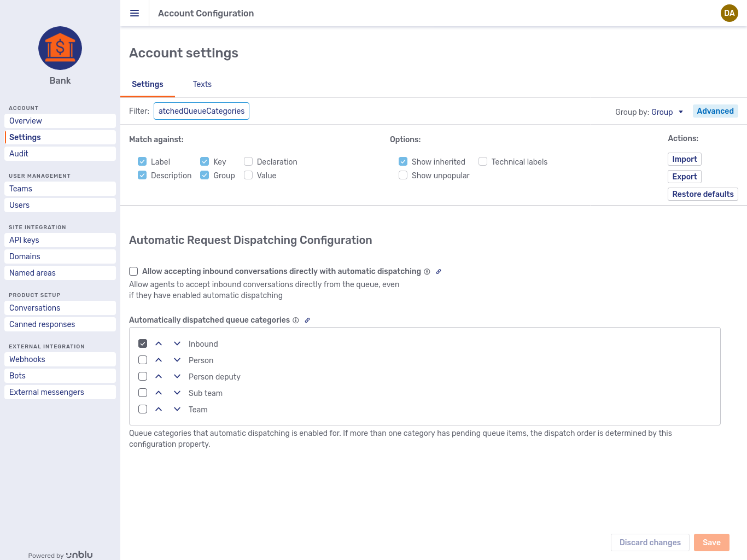Click the DA user avatar
Screen dimensions: 747x560
[729, 13]
